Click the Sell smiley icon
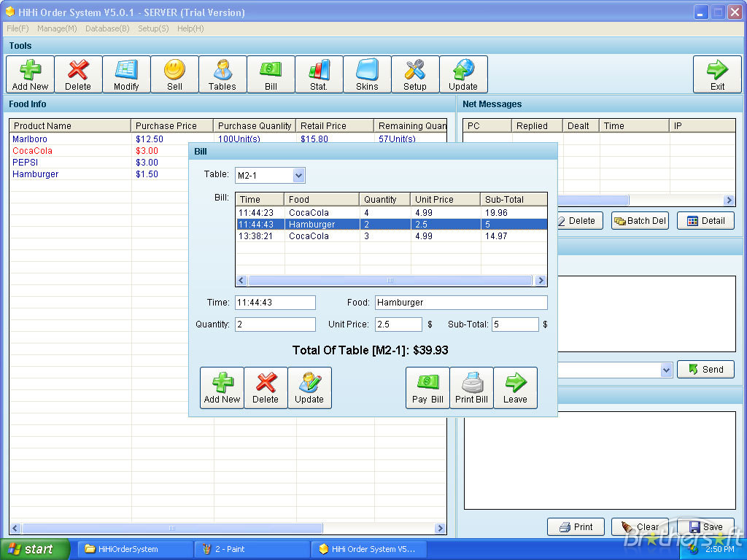Viewport: 747px width, 560px height. pos(174,74)
